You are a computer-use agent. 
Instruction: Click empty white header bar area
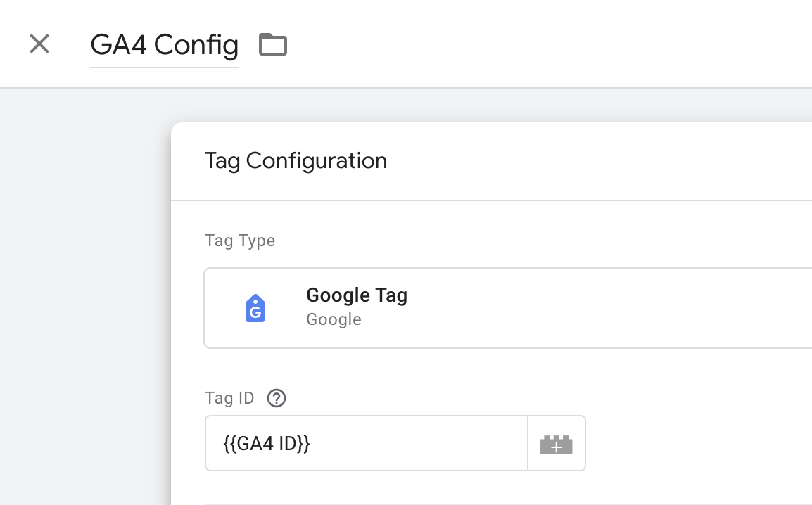tap(549, 44)
